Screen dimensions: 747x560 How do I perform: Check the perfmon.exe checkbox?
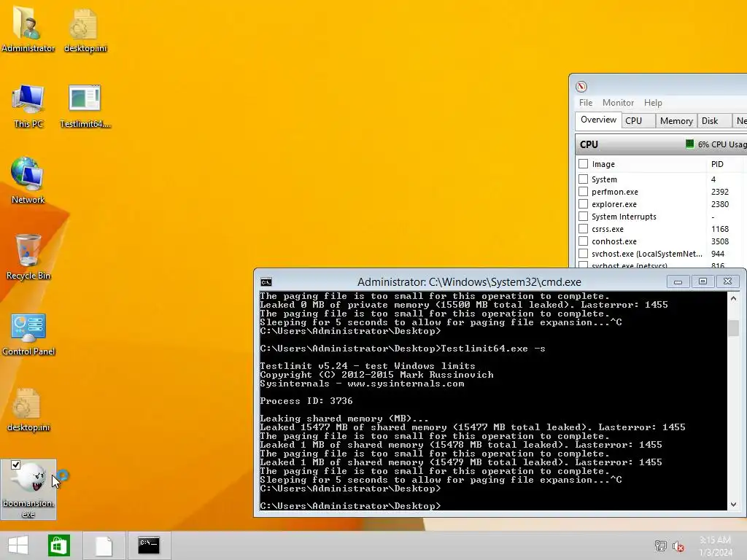click(x=583, y=192)
